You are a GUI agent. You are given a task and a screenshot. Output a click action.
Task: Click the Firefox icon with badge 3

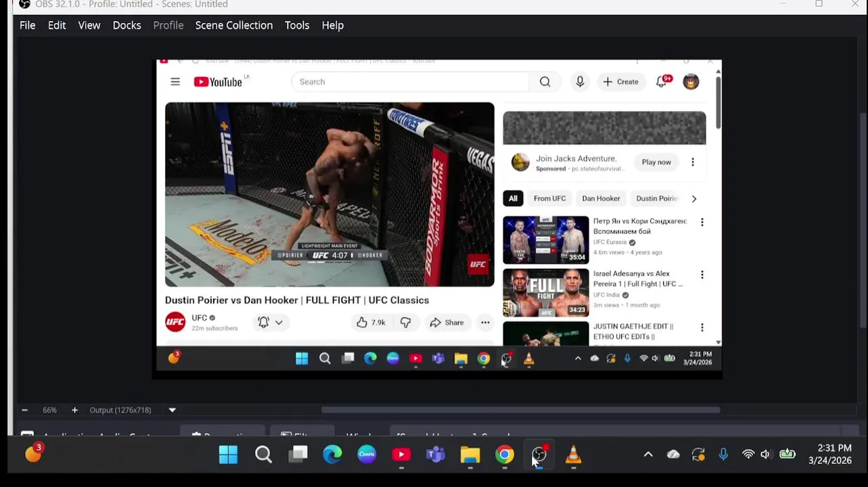[33, 454]
